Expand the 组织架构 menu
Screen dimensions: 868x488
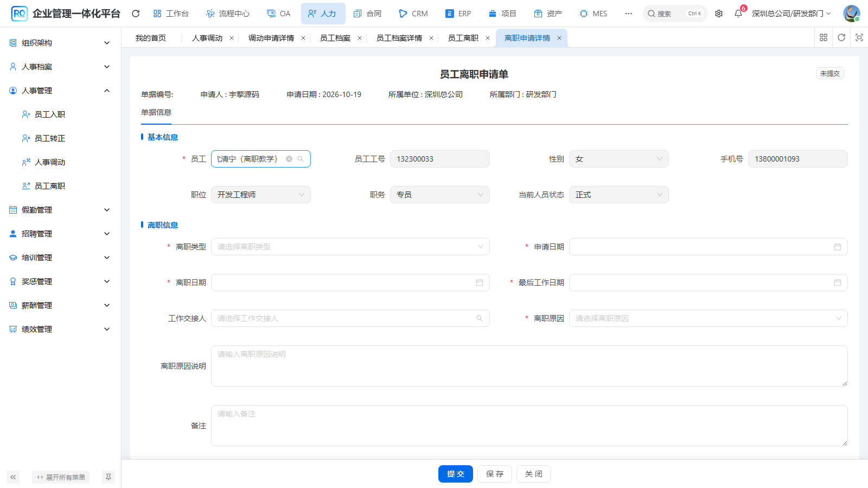60,43
